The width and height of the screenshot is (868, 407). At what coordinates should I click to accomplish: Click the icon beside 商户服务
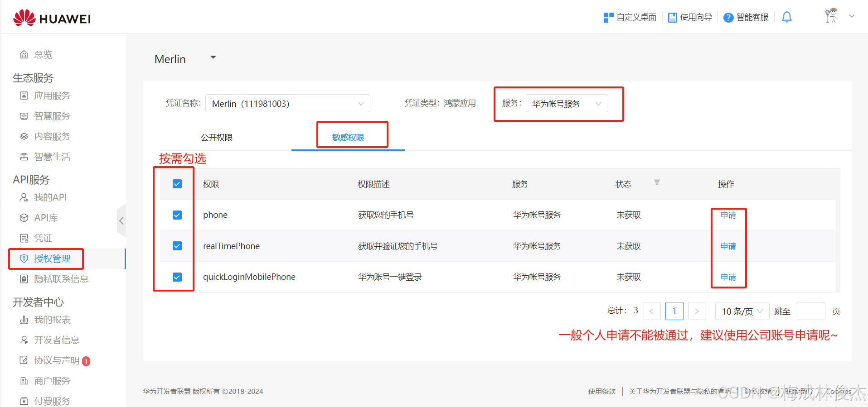click(x=24, y=381)
